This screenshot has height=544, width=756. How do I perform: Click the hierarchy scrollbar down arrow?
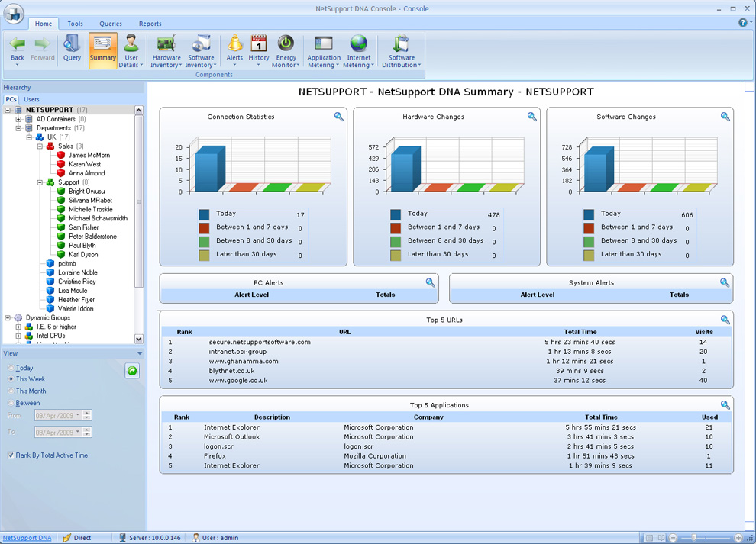[x=139, y=339]
